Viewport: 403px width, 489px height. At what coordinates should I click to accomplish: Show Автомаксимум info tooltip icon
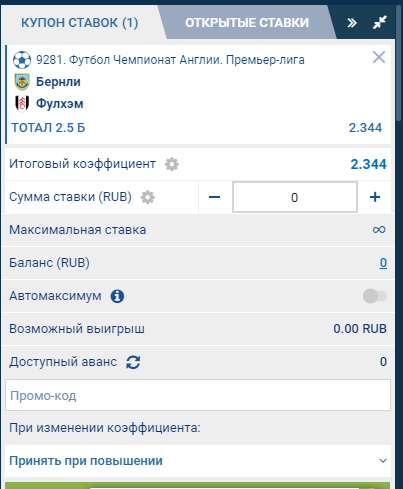coord(117,296)
